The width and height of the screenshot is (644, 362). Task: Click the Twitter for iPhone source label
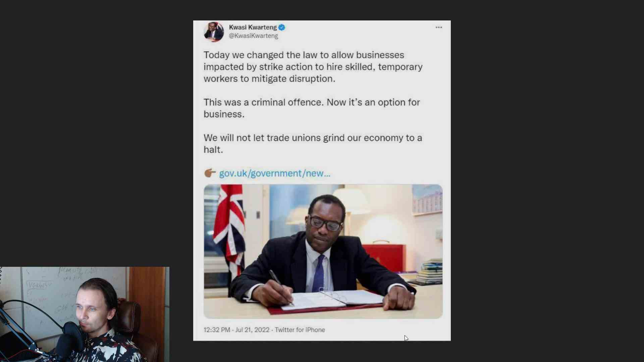tap(300, 330)
